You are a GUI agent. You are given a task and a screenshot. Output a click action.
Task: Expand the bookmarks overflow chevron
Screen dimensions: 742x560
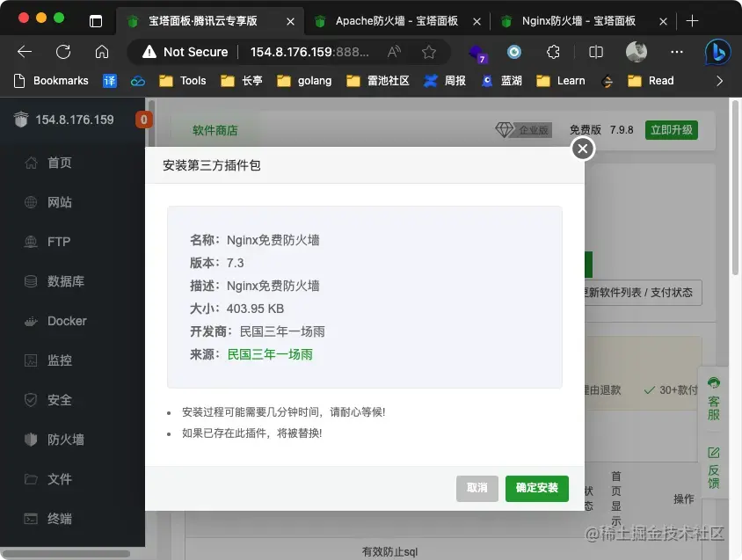(719, 81)
